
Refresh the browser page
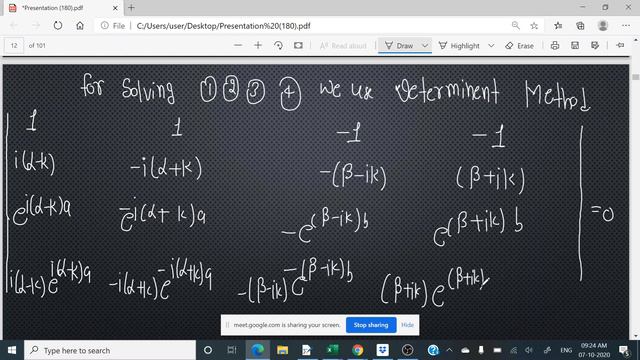coord(58,26)
